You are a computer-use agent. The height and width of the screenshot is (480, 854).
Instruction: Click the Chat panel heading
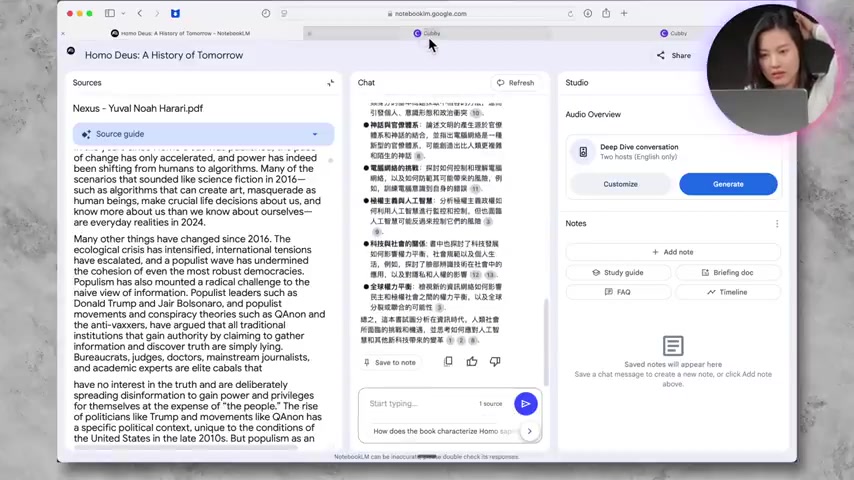point(366,83)
